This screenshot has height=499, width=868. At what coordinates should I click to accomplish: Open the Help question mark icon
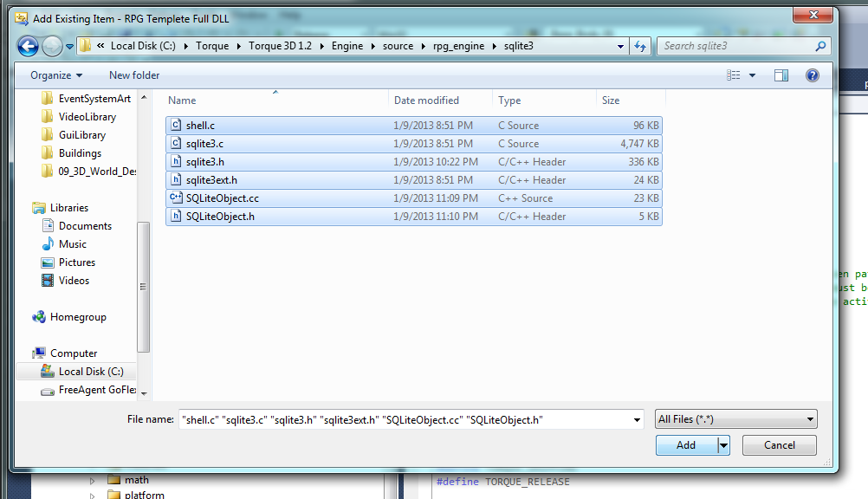tap(812, 75)
